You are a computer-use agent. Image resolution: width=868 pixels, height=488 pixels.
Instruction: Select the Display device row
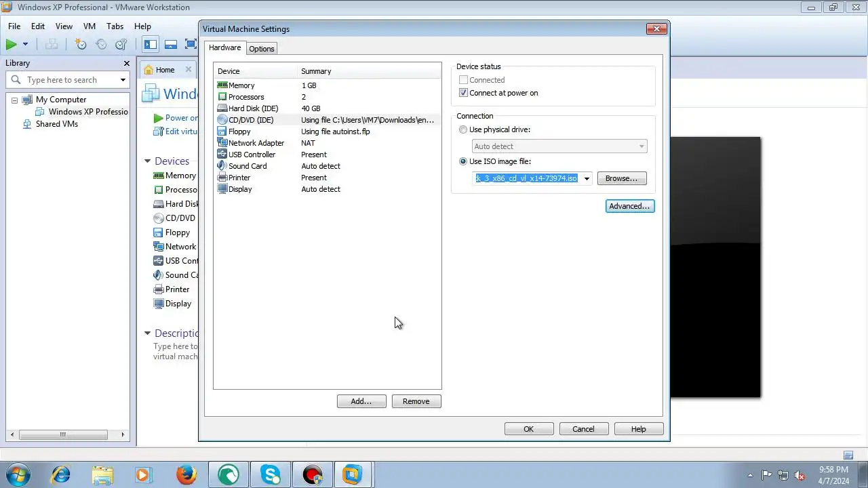click(x=327, y=189)
